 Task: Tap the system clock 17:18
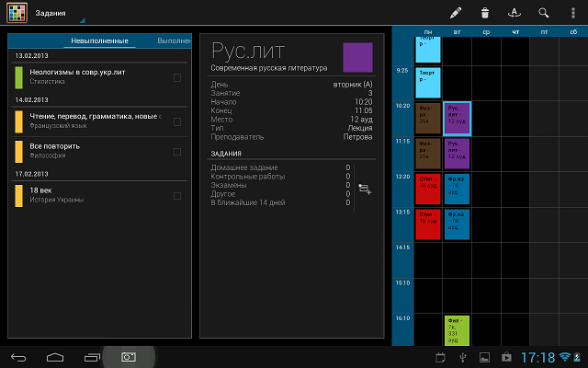[x=538, y=358]
